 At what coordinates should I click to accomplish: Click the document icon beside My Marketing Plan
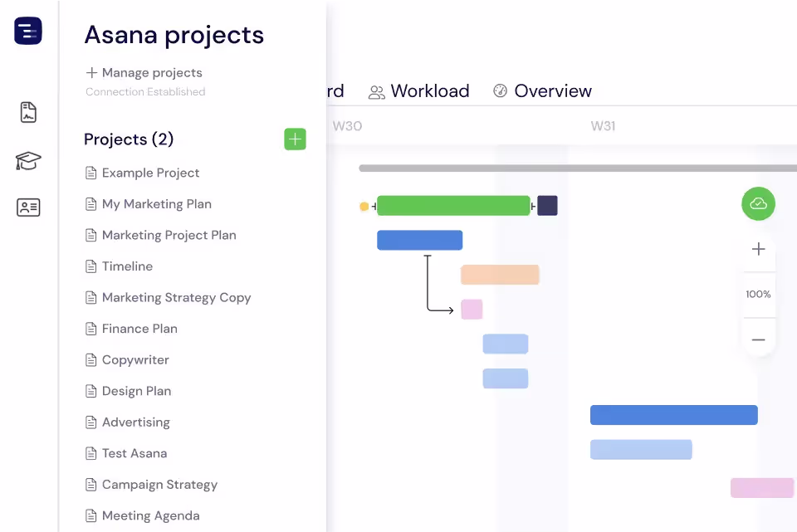click(x=91, y=204)
